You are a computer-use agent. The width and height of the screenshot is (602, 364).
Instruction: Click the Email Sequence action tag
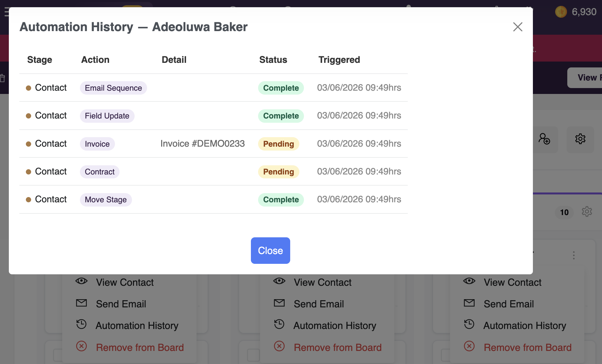point(113,88)
